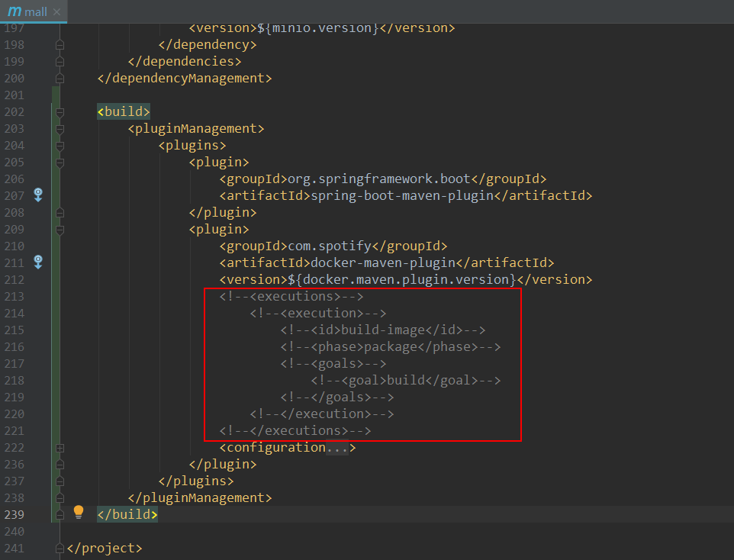Click closing plugins tag on line 237
734x560 pixels.
coord(195,481)
